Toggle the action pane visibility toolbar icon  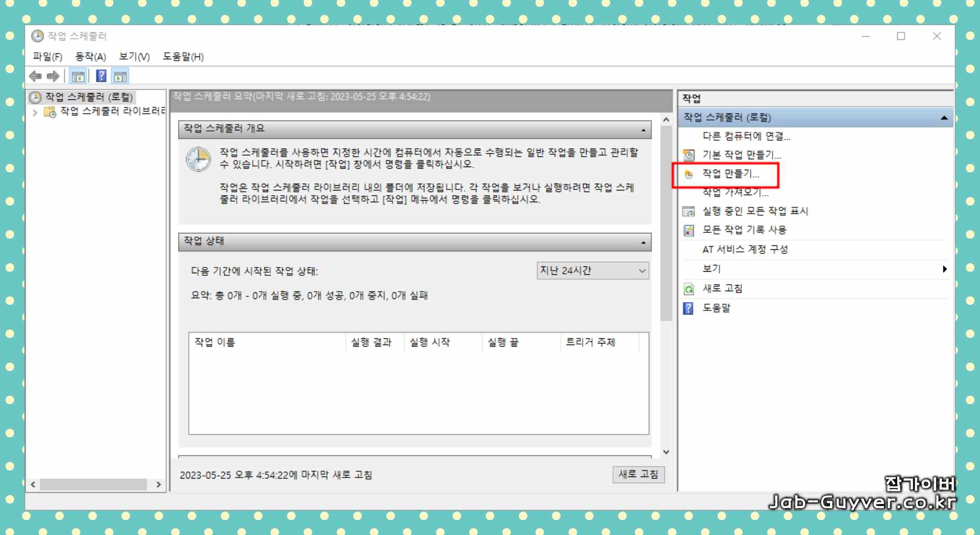click(121, 76)
